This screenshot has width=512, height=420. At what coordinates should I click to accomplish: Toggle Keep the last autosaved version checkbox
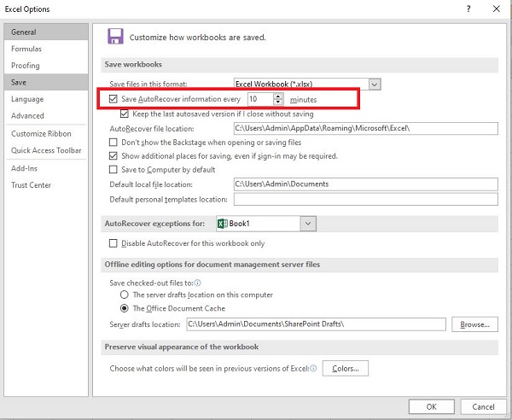124,114
